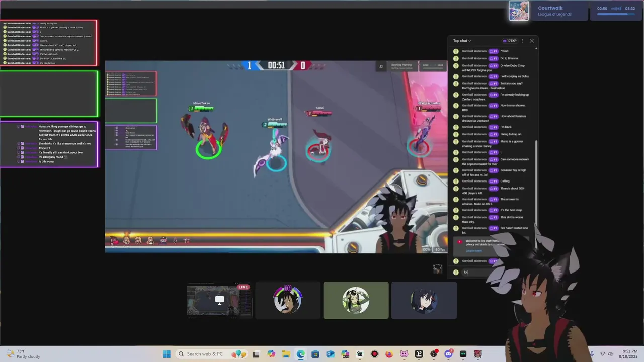Screen dimensions: 644x362
Task: Open the red record-circle app in taskbar
Action: (x=374, y=354)
